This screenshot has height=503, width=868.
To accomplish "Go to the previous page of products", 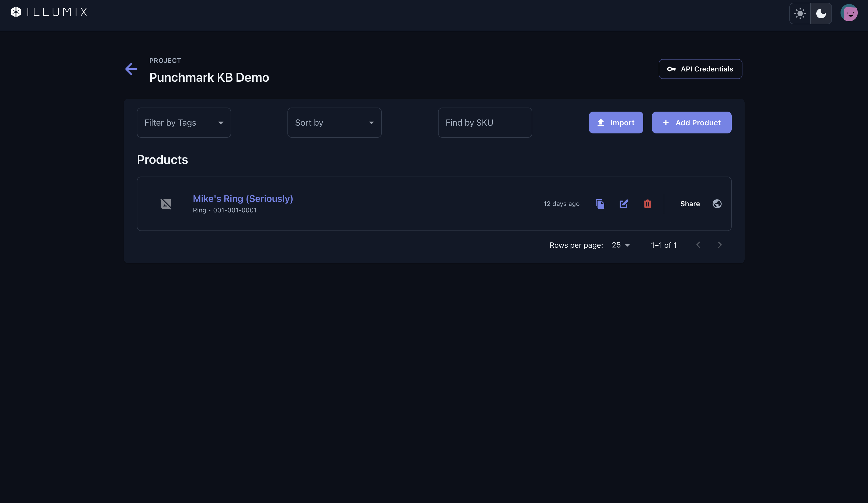I will pos(698,245).
